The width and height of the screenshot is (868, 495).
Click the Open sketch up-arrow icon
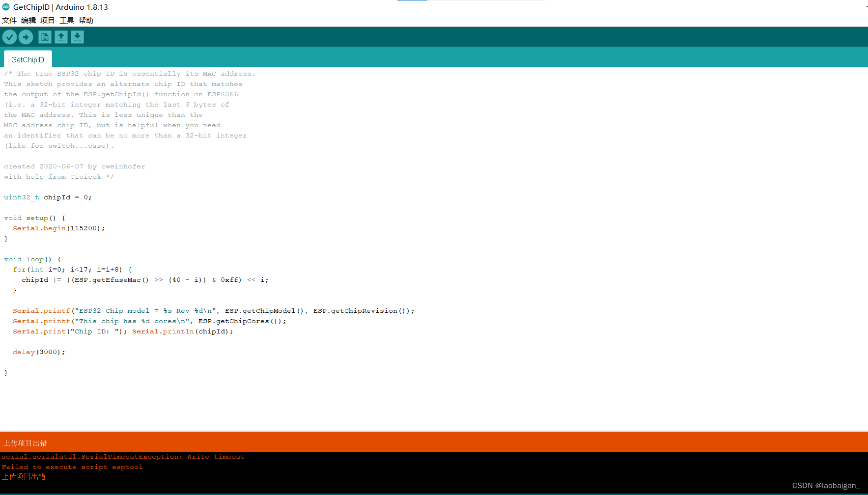pyautogui.click(x=61, y=37)
